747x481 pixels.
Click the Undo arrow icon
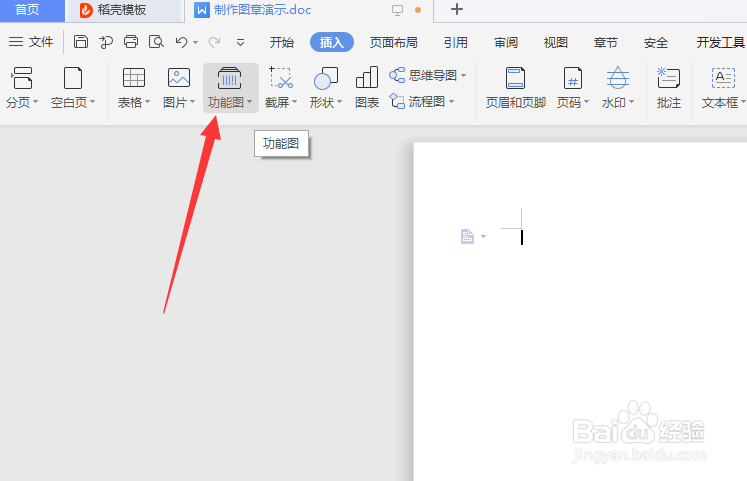(x=182, y=42)
